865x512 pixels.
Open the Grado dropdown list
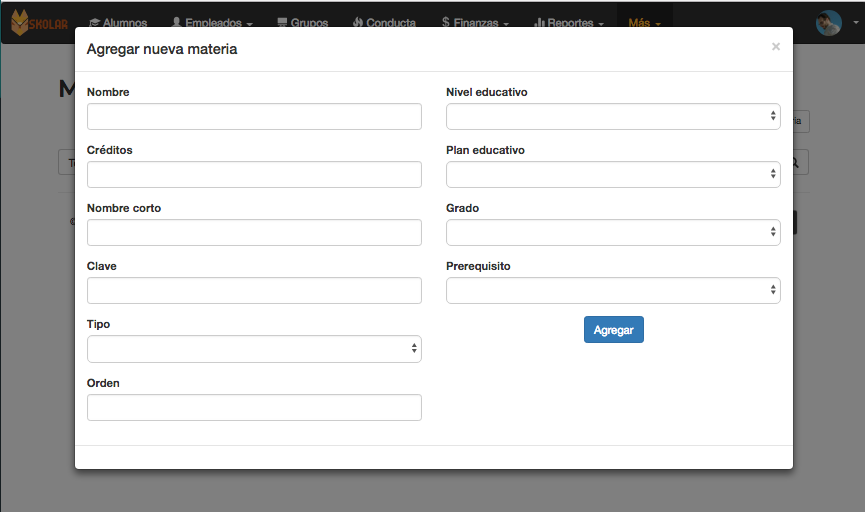point(613,233)
